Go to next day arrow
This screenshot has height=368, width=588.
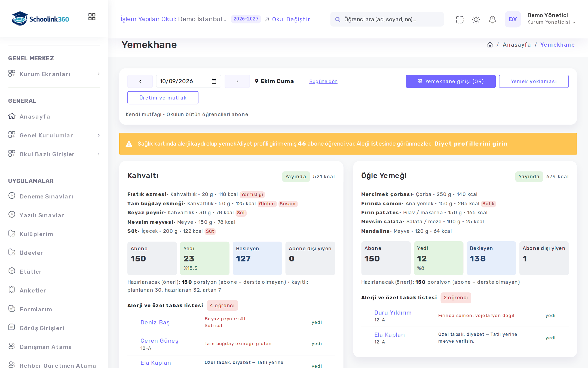(237, 81)
